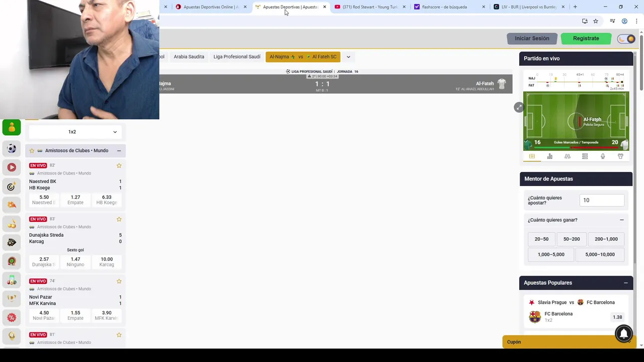This screenshot has width=644, height=362.
Task: Favorite the Dunajska Streda match star
Action: click(119, 219)
